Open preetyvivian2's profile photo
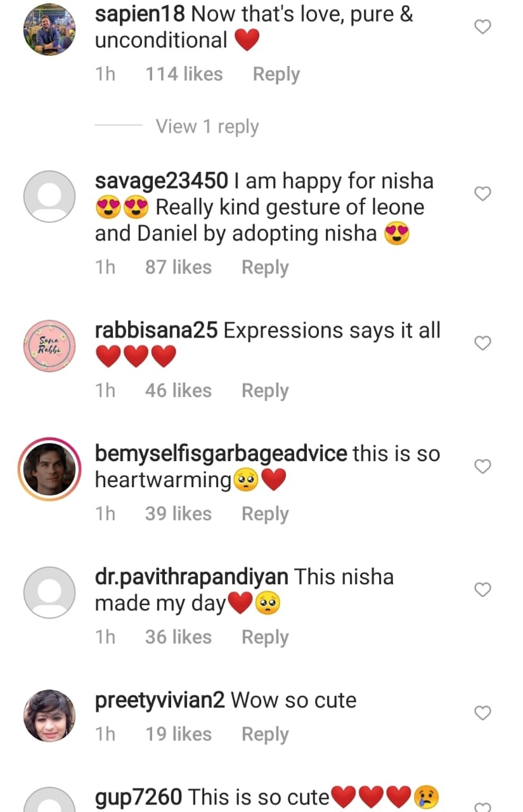523x812 pixels. [x=49, y=715]
